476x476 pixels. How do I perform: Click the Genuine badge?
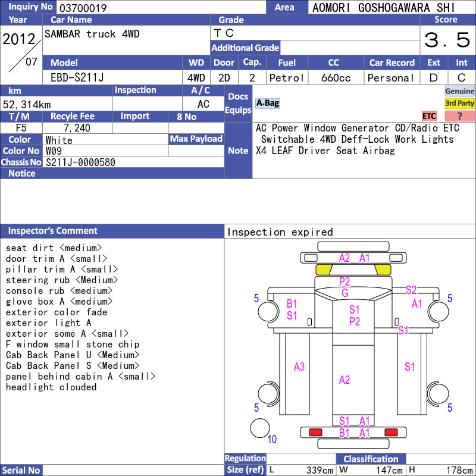459,91
